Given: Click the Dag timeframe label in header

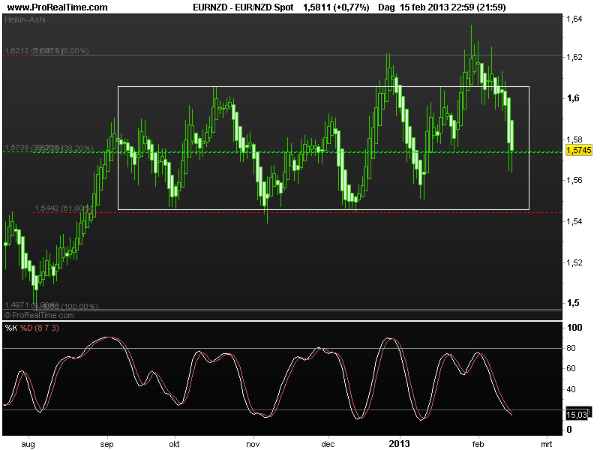Looking at the screenshot, I should [x=386, y=7].
